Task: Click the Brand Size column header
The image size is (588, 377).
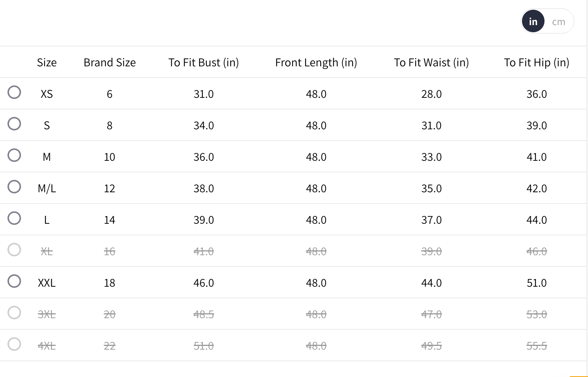Action: (109, 62)
